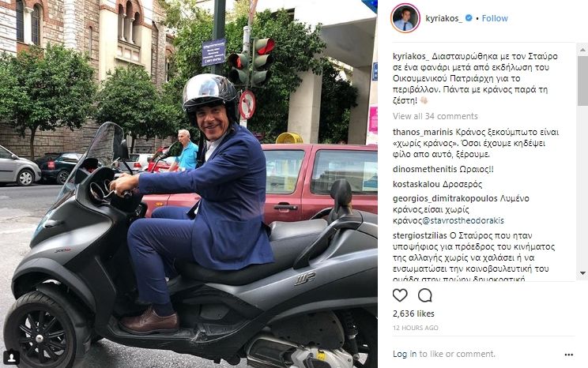Image resolution: width=588 pixels, height=368 pixels.
Task: Open the kyriakos_ username in header
Action: click(444, 18)
